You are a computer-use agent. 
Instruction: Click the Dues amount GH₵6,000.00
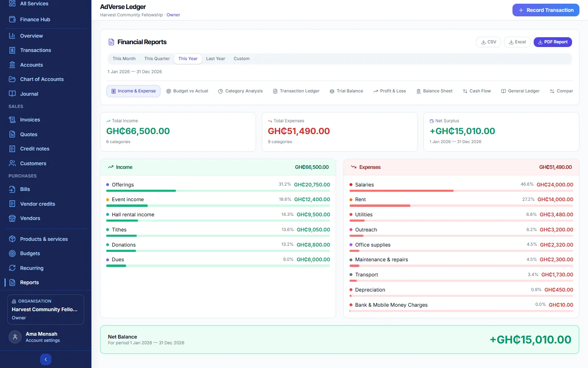pyautogui.click(x=313, y=260)
